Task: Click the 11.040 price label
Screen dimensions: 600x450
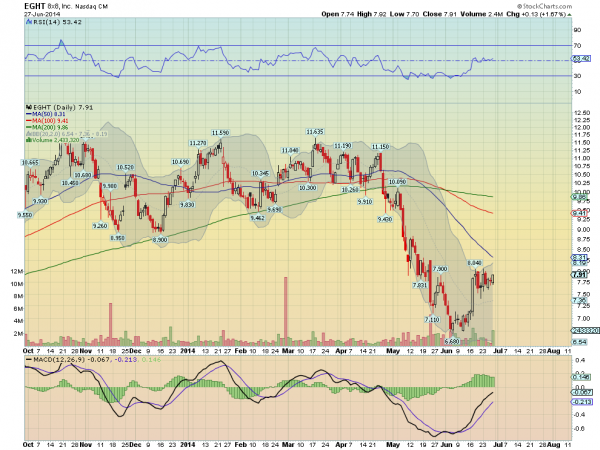Action: (x=290, y=150)
